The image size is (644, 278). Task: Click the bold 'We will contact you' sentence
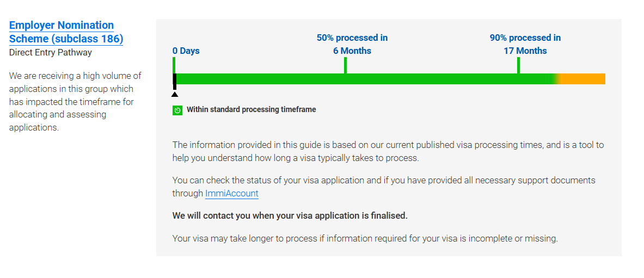[290, 215]
